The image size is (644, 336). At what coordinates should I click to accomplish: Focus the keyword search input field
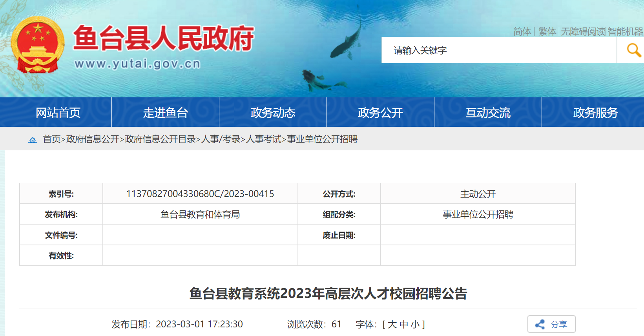pyautogui.click(x=499, y=50)
